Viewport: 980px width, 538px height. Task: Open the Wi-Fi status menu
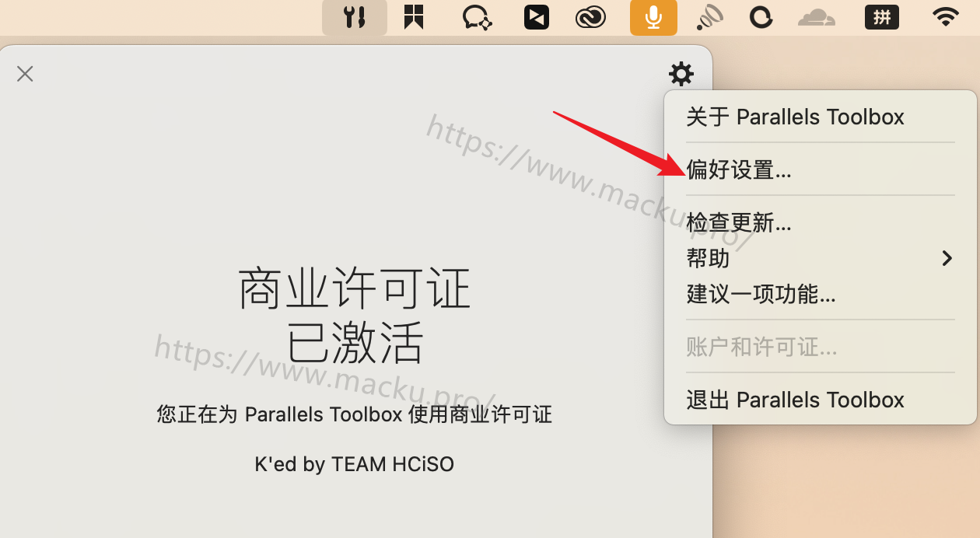click(x=946, y=17)
